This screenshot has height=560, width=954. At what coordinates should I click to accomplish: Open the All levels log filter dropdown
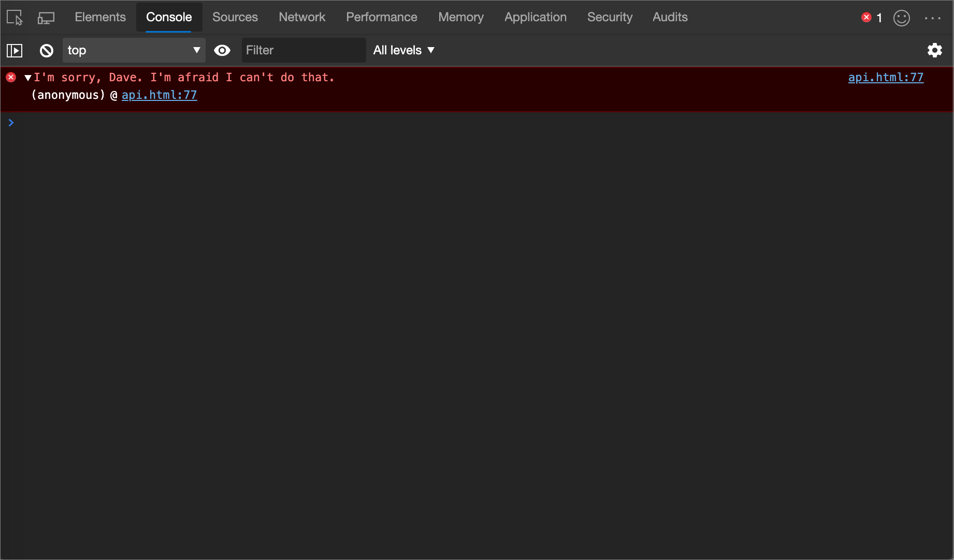pos(404,50)
